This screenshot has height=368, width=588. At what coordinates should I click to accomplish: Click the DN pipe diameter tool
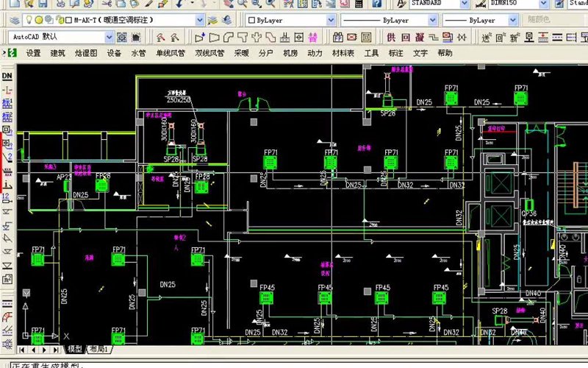(x=7, y=76)
